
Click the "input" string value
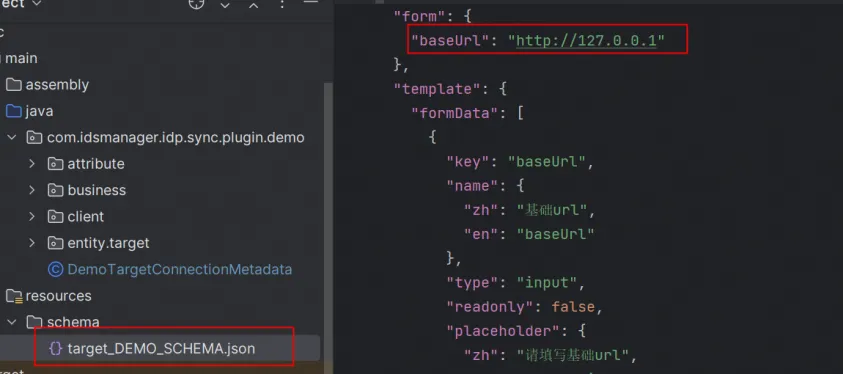[x=547, y=283]
